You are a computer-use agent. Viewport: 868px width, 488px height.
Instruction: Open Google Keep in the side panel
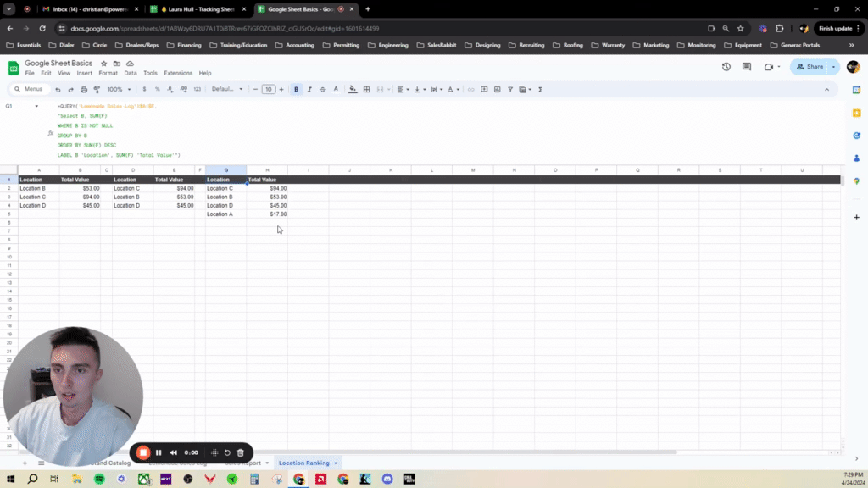(x=857, y=113)
